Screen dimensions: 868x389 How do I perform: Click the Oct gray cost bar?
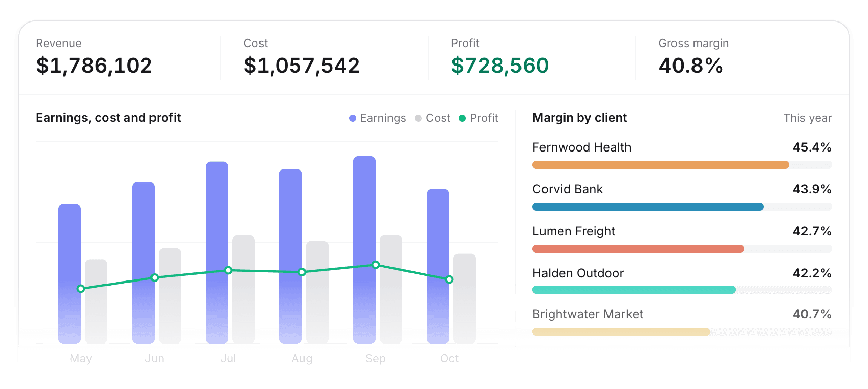[465, 299]
